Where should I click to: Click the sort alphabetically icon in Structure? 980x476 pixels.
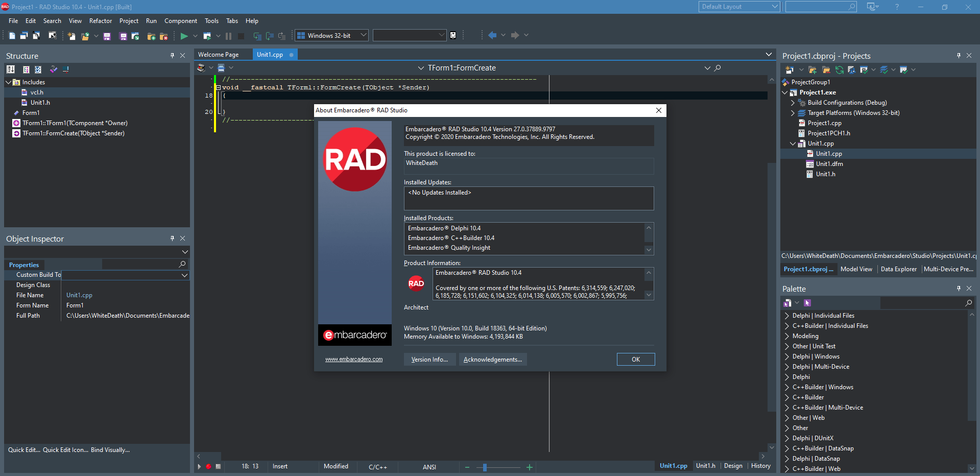tap(10, 69)
